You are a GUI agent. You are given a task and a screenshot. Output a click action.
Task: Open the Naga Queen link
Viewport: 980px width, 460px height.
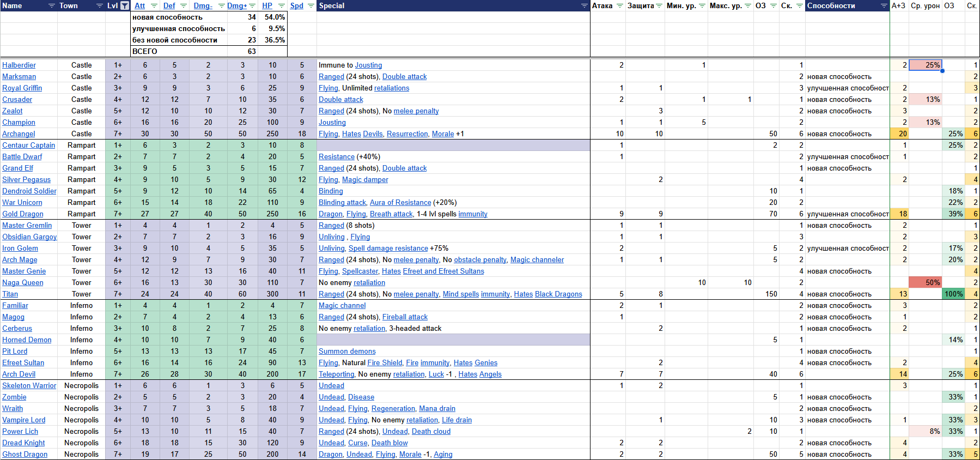[x=23, y=282]
